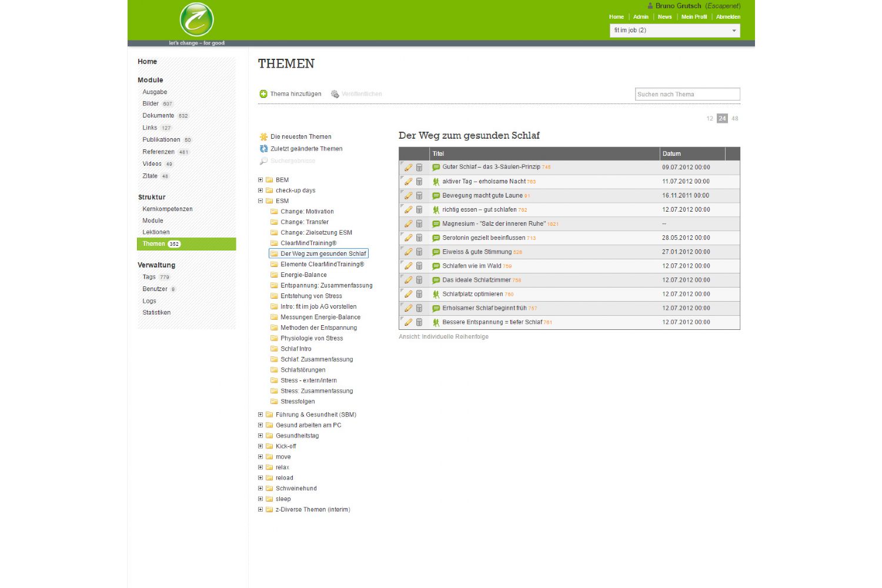The height and width of the screenshot is (588, 882).
Task: Click edit pencil for 'Guter Schlaf' row
Action: tap(408, 168)
